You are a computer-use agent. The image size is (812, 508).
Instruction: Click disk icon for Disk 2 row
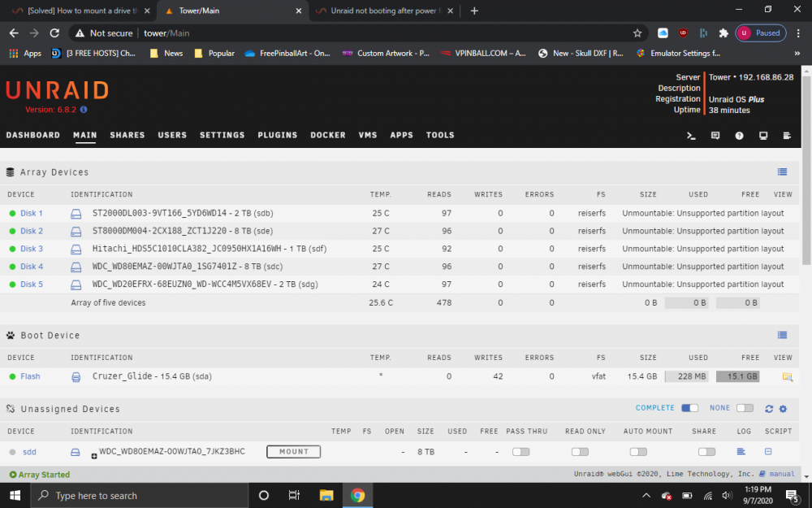click(x=76, y=231)
